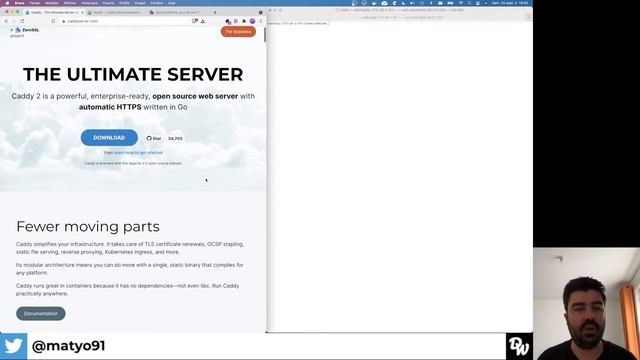This screenshot has height=360, width=640.
Task: Open the Docker whale menu bar icon
Action: click(x=374, y=3)
